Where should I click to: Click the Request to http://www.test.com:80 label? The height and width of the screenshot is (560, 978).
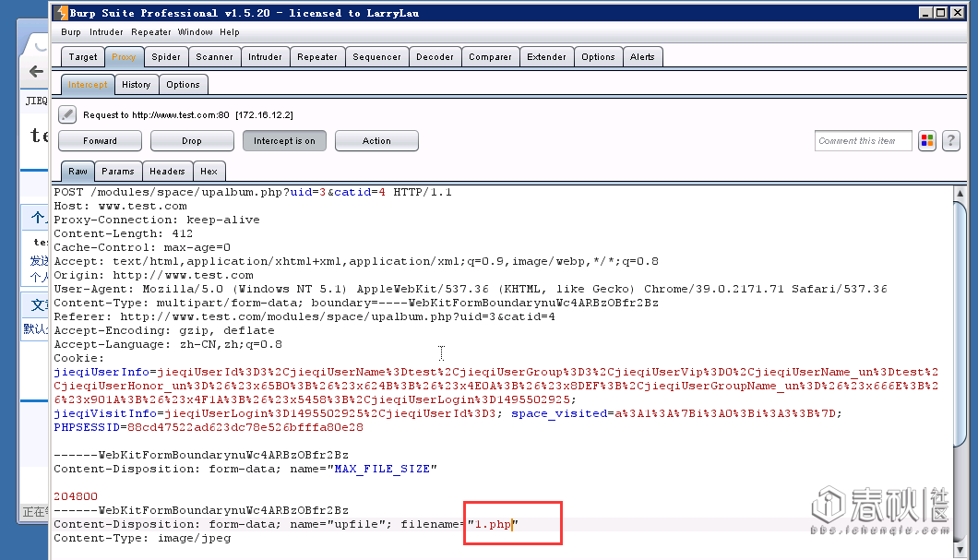pos(156,114)
